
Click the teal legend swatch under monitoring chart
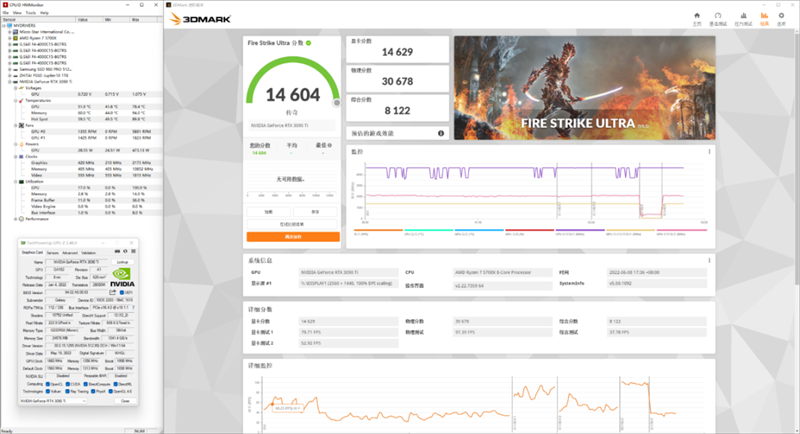point(429,230)
